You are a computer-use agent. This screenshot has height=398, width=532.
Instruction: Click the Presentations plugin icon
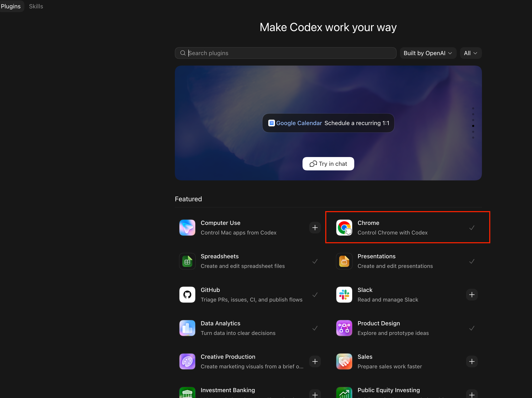pyautogui.click(x=344, y=261)
